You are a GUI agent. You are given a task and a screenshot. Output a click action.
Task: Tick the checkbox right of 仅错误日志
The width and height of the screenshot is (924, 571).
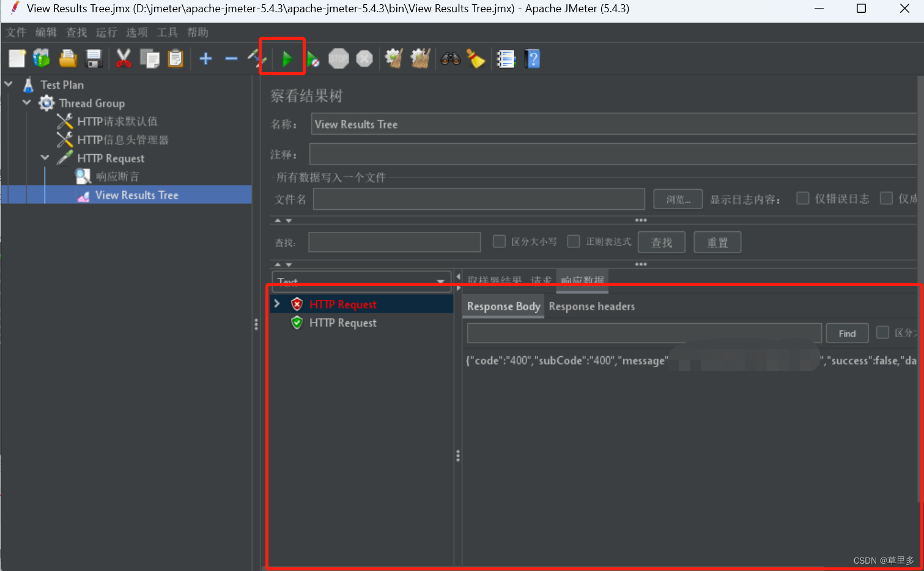pyautogui.click(x=886, y=198)
